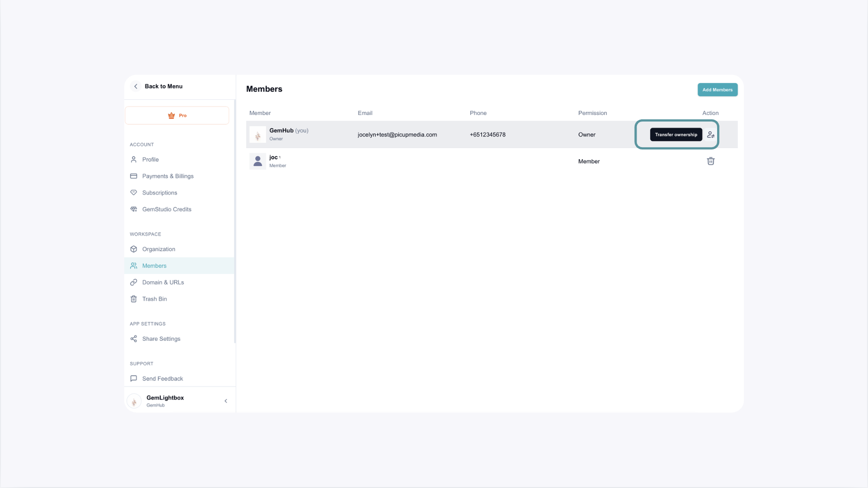This screenshot has width=868, height=488.
Task: Click the back arrow icon near Back to Menu
Action: click(x=136, y=86)
